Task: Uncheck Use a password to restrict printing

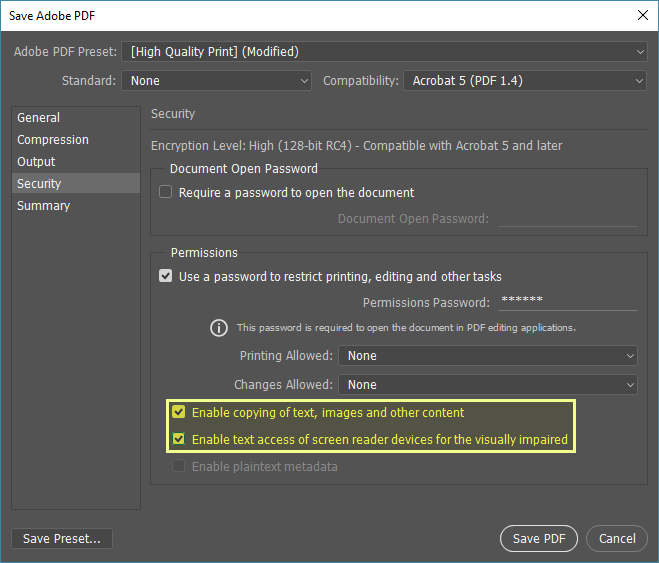Action: (x=166, y=276)
